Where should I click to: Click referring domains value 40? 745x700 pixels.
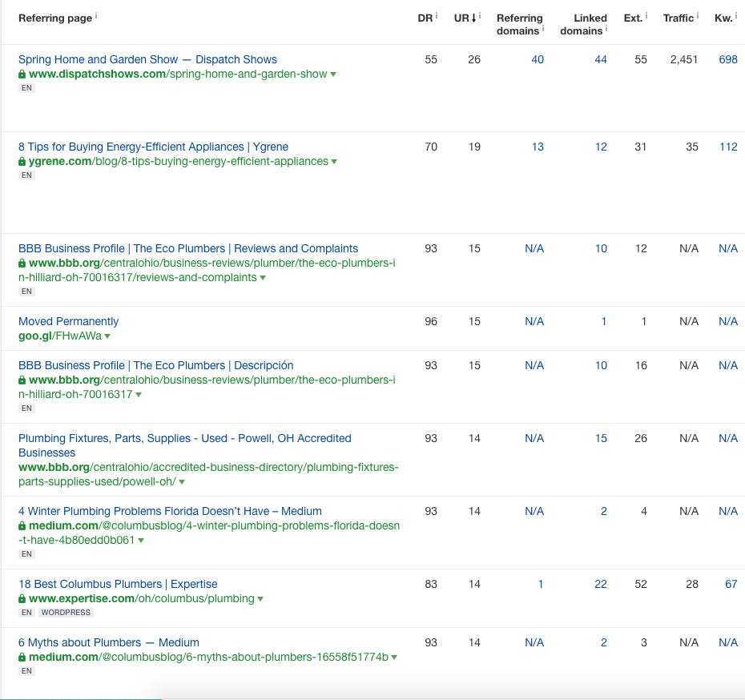(538, 59)
